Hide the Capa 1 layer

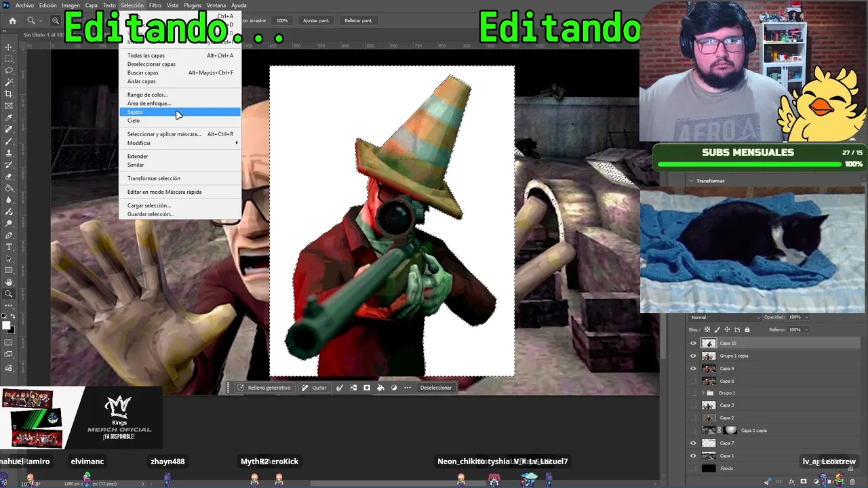tap(693, 455)
